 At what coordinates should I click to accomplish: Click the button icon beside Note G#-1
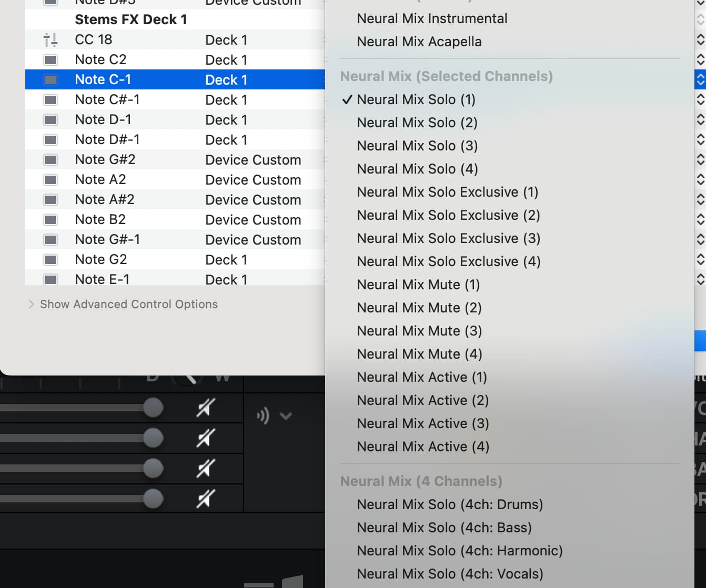click(x=51, y=239)
